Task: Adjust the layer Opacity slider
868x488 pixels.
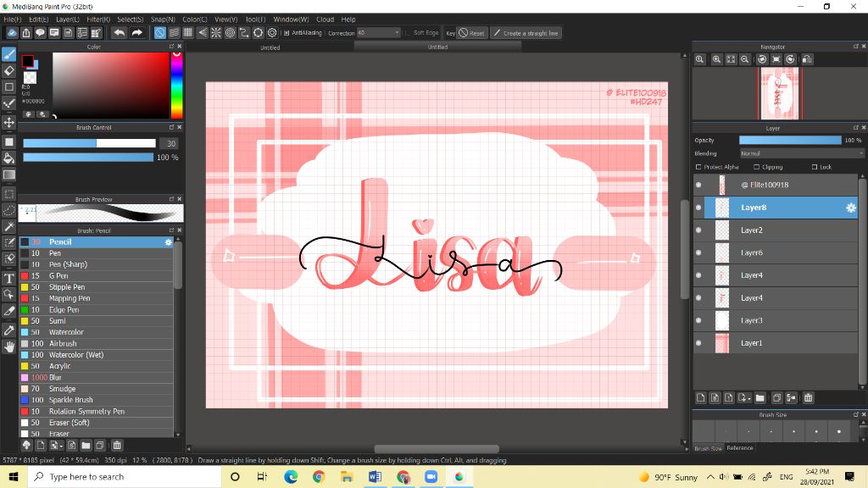Action: 790,141
